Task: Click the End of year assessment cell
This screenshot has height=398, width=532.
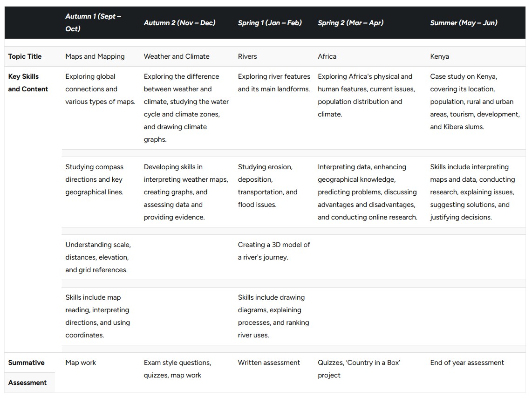Action: (467, 363)
